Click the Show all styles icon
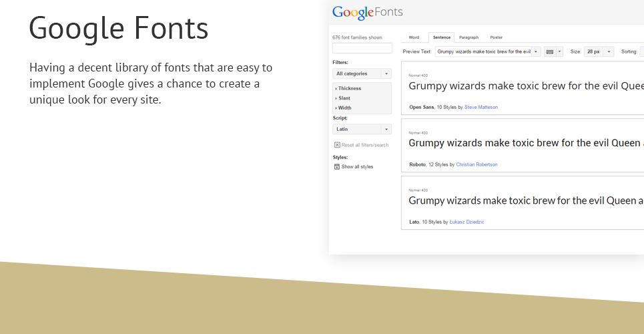 click(x=337, y=166)
